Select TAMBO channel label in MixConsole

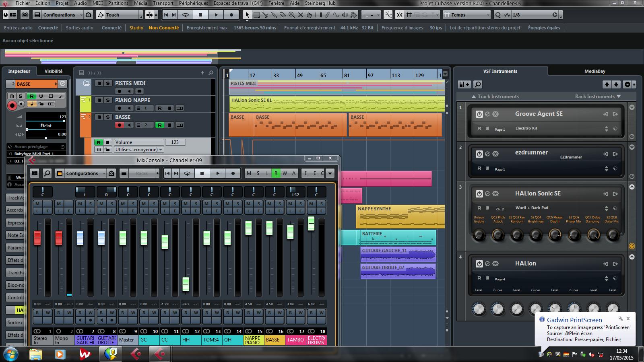[295, 340]
